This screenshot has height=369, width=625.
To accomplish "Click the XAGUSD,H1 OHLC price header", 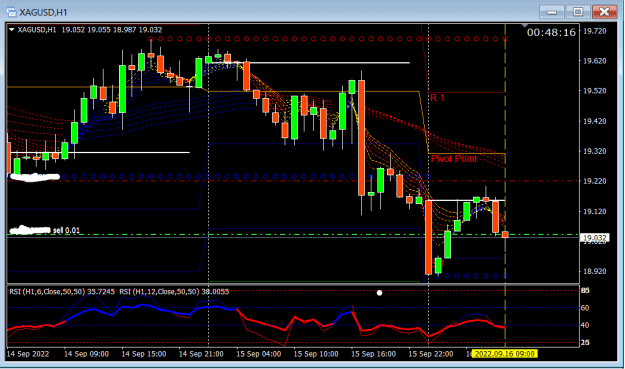I will (89, 29).
